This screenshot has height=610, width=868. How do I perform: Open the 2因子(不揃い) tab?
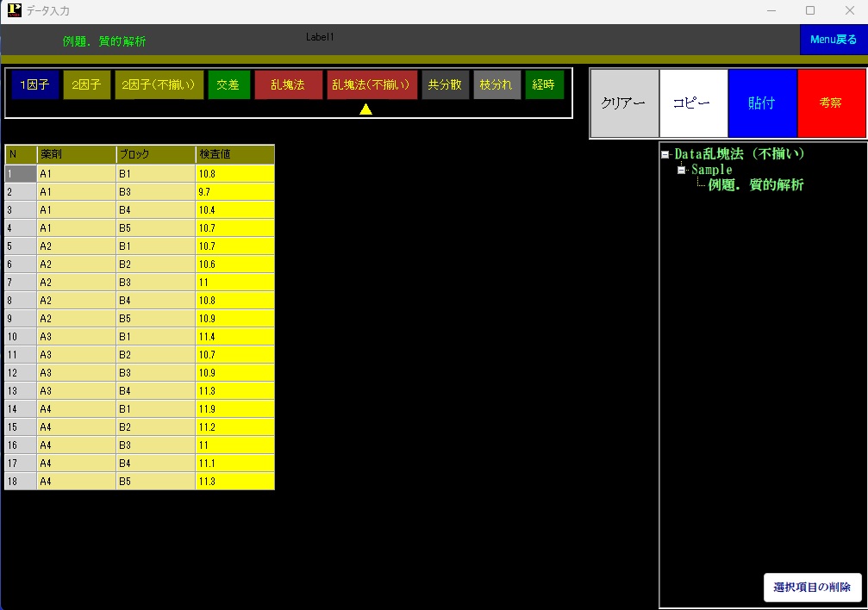[159, 85]
